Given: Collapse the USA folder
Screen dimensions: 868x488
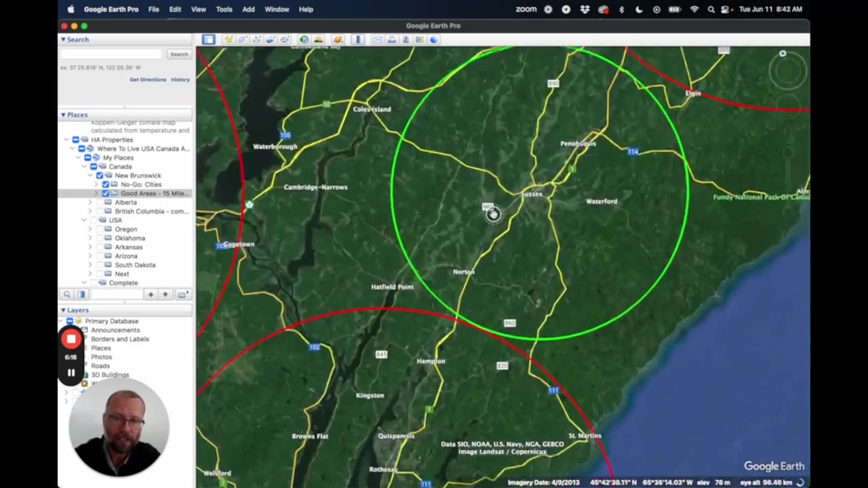Looking at the screenshot, I should pyautogui.click(x=84, y=220).
